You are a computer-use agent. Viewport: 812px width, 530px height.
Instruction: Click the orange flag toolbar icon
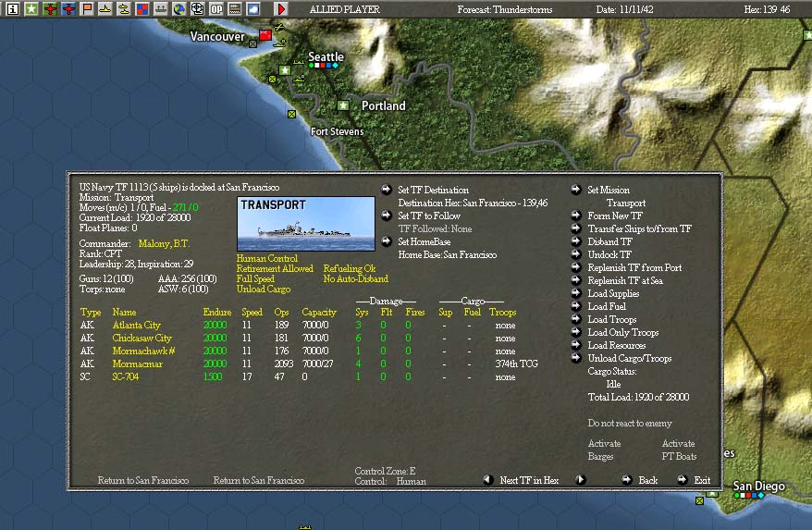pyautogui.click(x=87, y=9)
